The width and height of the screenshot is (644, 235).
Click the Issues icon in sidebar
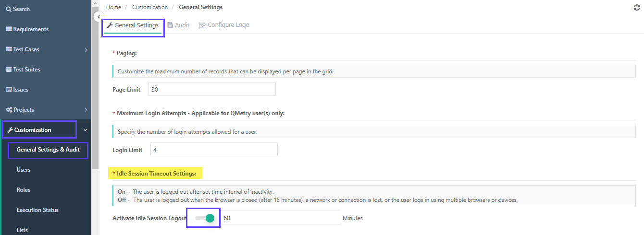click(9, 90)
